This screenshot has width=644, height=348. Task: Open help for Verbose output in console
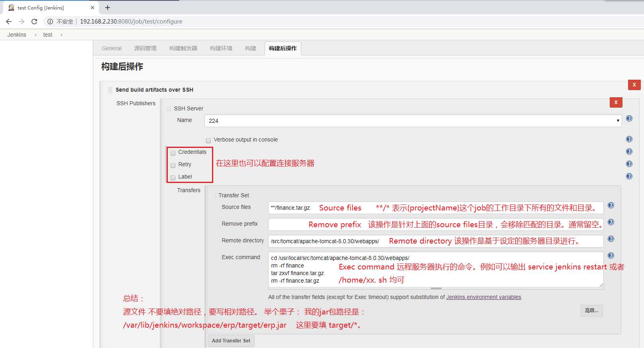pyautogui.click(x=629, y=139)
